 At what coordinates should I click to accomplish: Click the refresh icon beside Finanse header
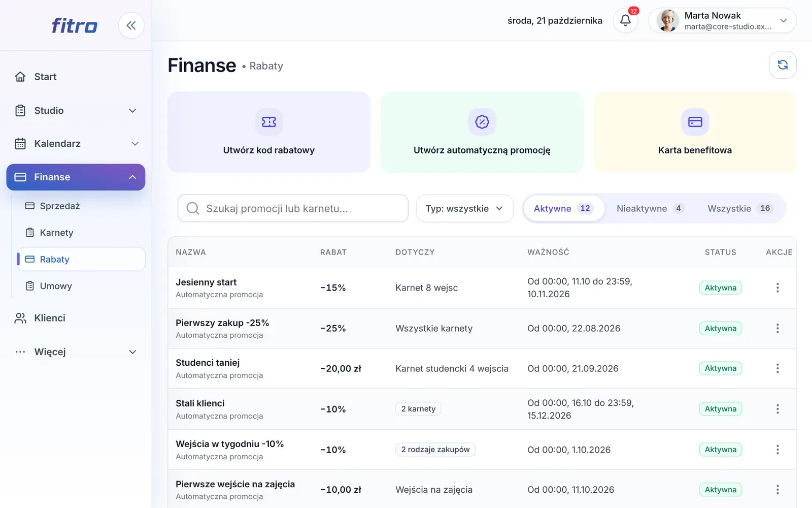click(x=783, y=65)
